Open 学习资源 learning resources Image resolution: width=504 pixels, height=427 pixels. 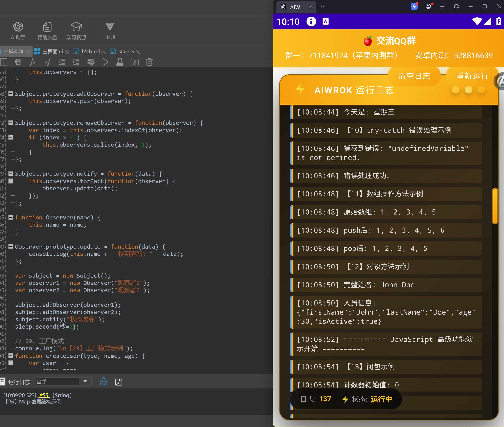click(76, 31)
